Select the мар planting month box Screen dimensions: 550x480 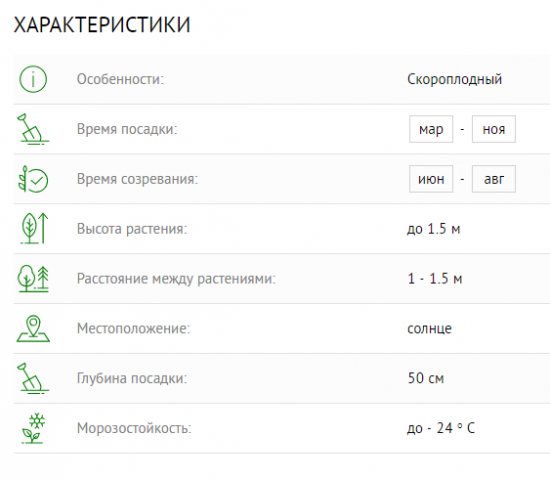(431, 129)
